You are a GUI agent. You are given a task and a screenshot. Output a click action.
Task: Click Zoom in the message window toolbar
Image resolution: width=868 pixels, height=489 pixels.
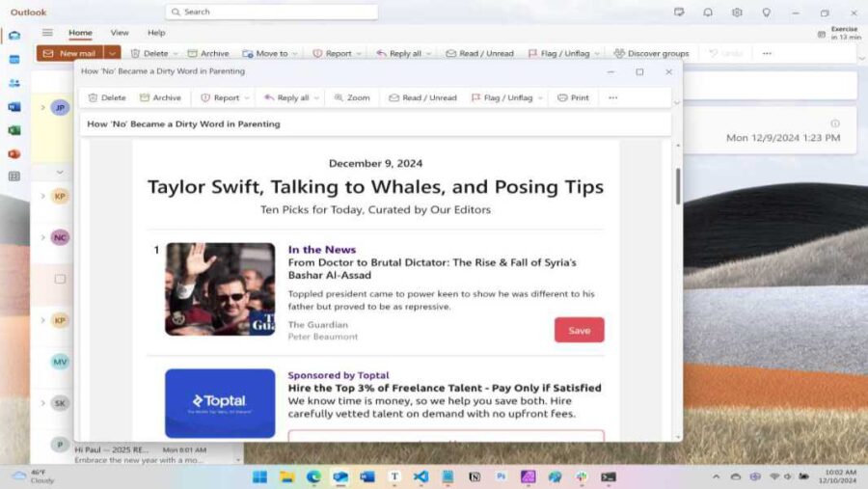(x=352, y=97)
